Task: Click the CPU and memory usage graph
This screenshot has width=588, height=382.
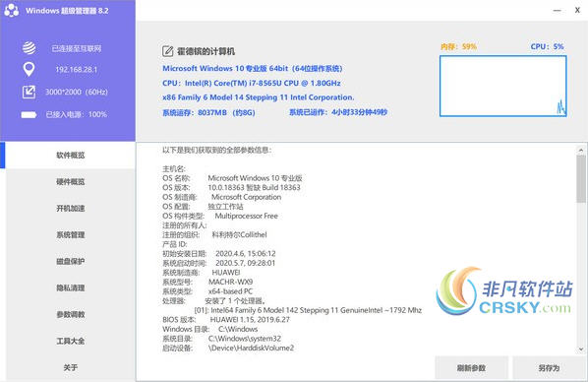Action: point(502,86)
